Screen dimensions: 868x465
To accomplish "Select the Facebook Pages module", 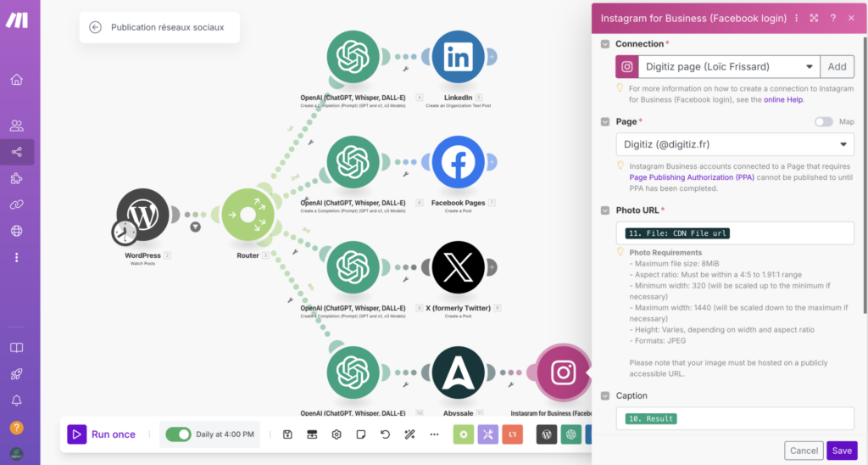I will (x=459, y=162).
